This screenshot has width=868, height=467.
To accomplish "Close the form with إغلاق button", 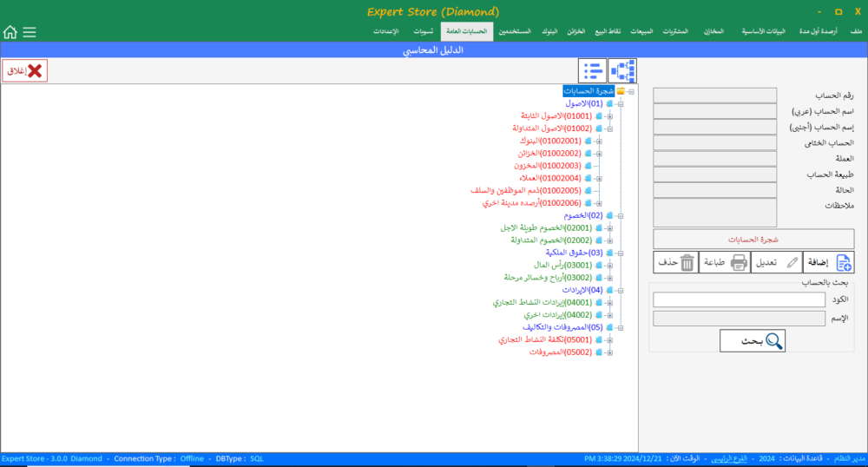I will click(24, 71).
